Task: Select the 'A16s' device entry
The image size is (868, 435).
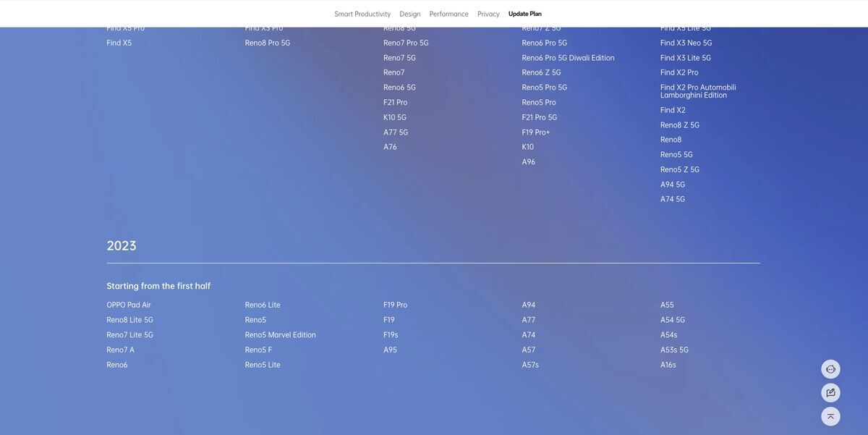Action: tap(668, 366)
